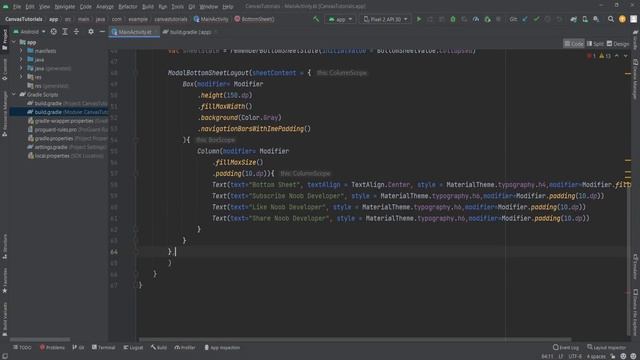This screenshot has width=640, height=360.
Task: Click Expand All in project panel toolbar
Action: (65, 31)
